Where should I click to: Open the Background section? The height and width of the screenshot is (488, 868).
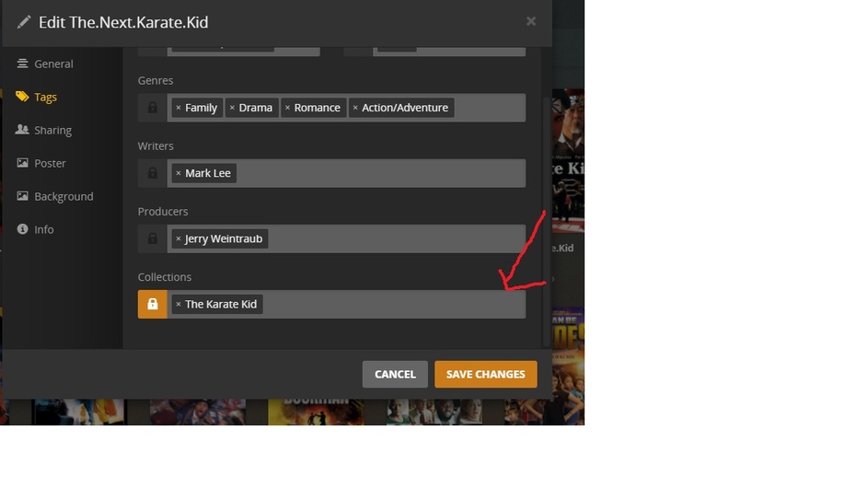tap(64, 197)
